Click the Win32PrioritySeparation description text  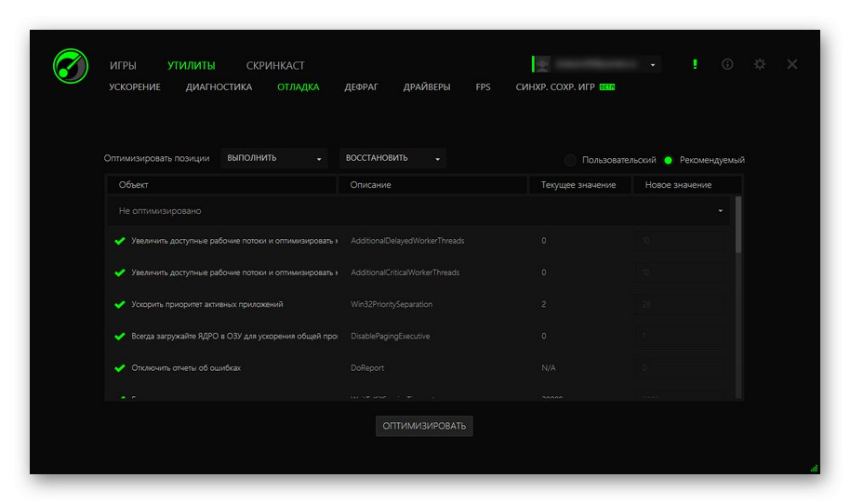pos(392,305)
